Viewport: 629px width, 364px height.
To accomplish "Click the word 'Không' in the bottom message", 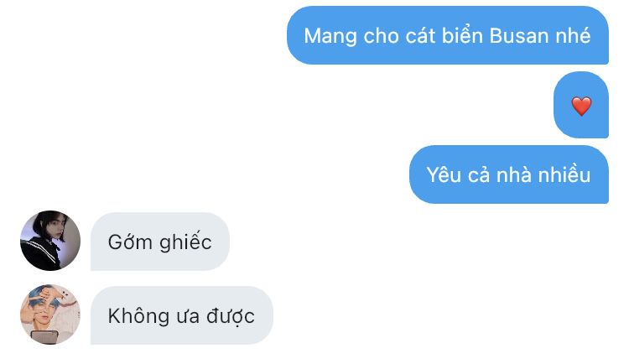I will 138,316.
